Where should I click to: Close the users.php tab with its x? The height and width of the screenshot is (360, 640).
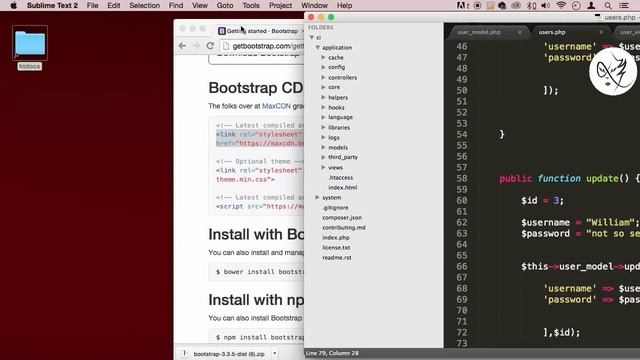[x=601, y=32]
